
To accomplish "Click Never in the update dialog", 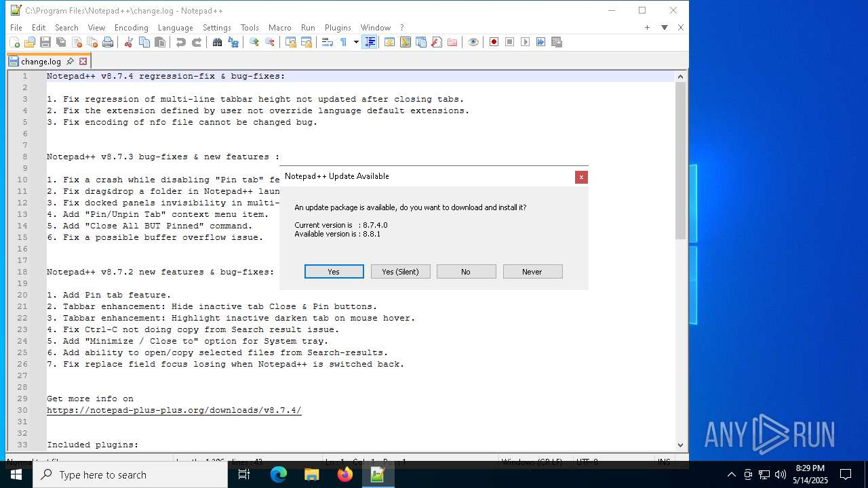I will pos(532,271).
